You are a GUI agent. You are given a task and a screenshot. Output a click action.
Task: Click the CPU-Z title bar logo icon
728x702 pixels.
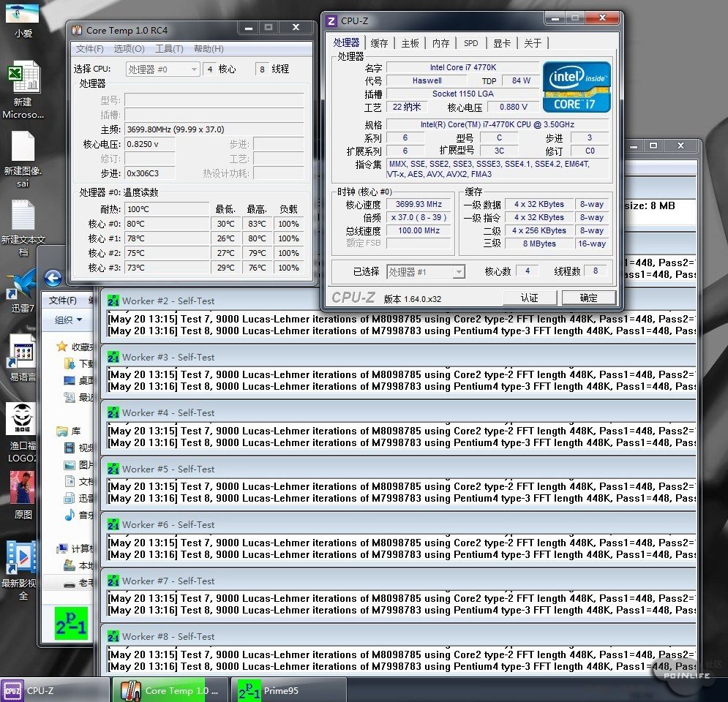pyautogui.click(x=331, y=21)
